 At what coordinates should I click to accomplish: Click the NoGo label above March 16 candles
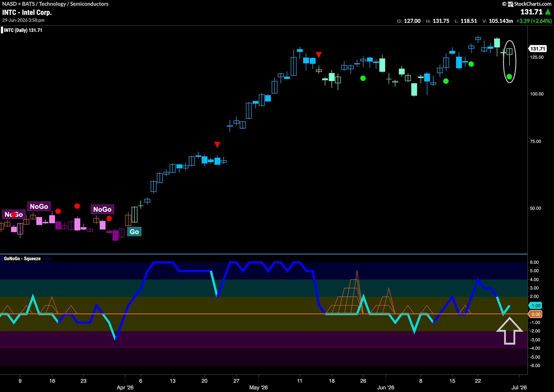(x=39, y=206)
